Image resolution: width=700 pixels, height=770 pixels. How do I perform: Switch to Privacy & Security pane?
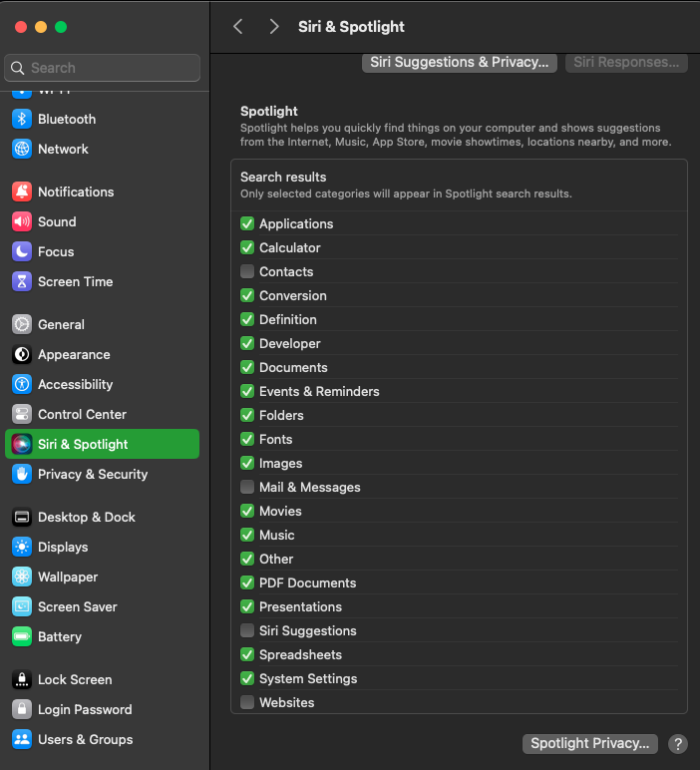point(93,474)
